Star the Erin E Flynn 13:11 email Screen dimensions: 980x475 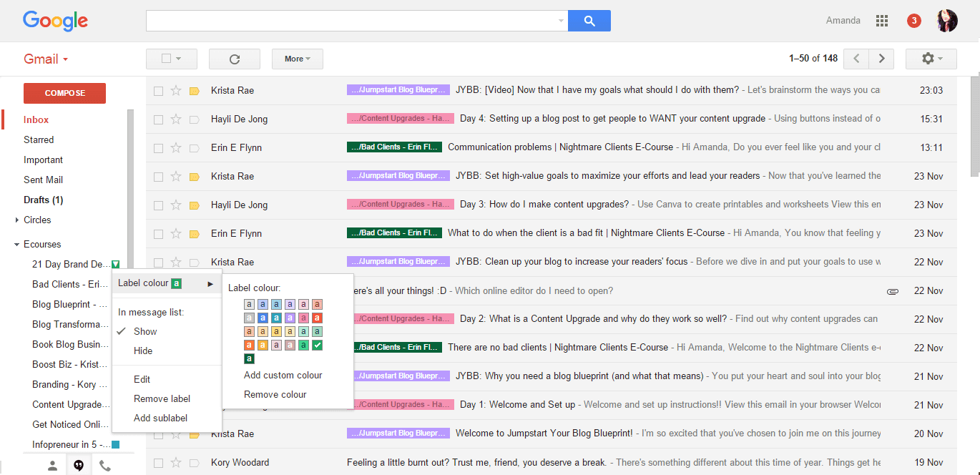176,147
